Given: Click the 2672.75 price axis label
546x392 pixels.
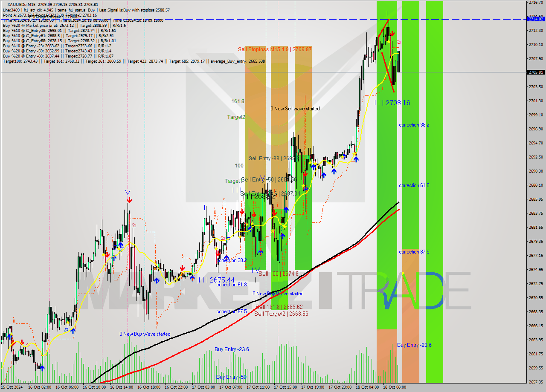Looking at the screenshot, I should [x=535, y=284].
